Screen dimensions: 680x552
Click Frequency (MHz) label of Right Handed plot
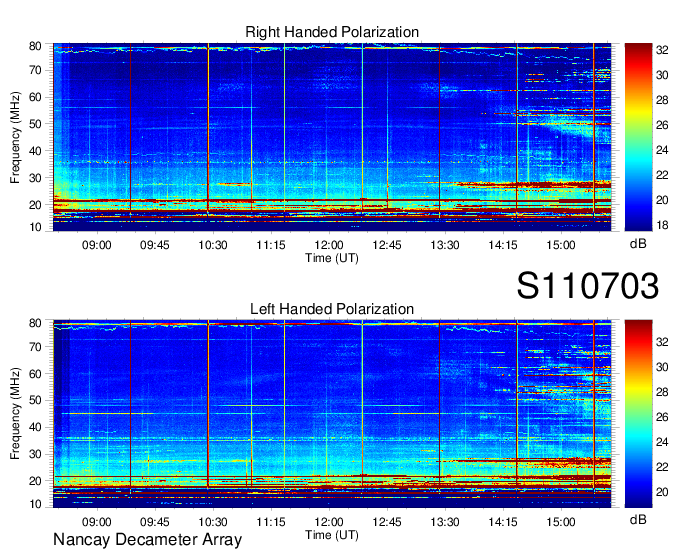click(15, 137)
